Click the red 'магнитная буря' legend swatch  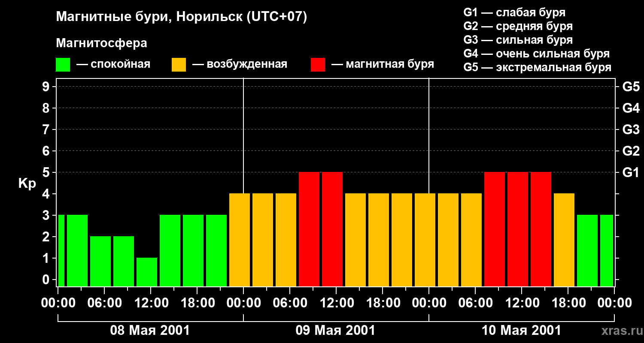(318, 65)
